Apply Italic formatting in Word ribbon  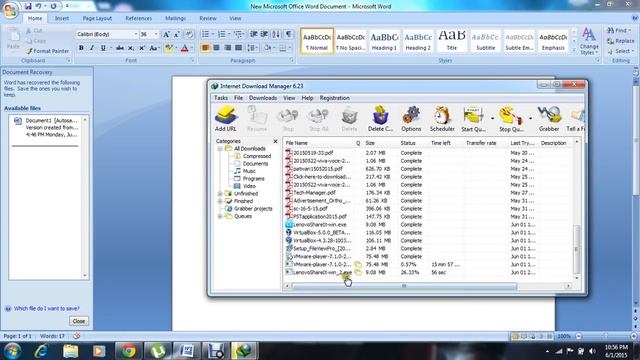click(92, 48)
